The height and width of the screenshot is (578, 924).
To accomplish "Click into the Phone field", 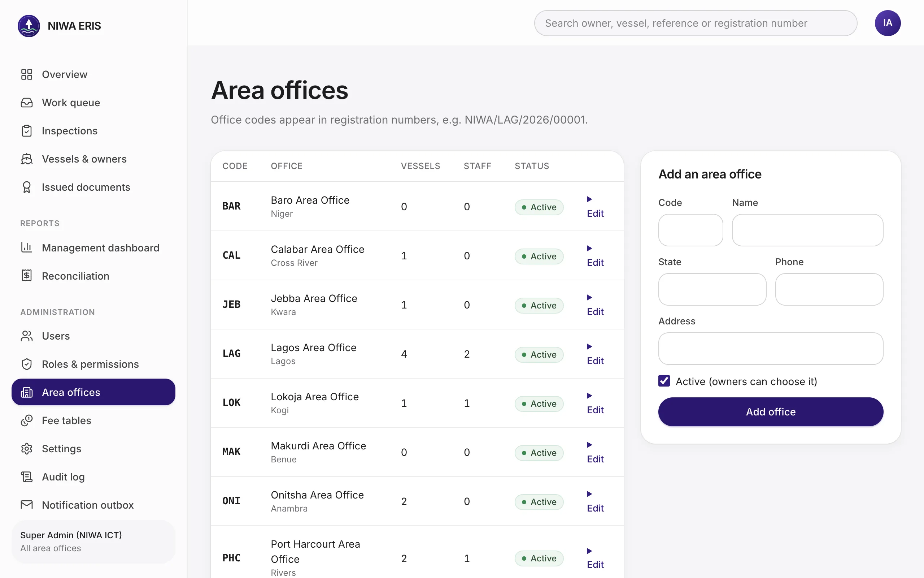I will 829,289.
